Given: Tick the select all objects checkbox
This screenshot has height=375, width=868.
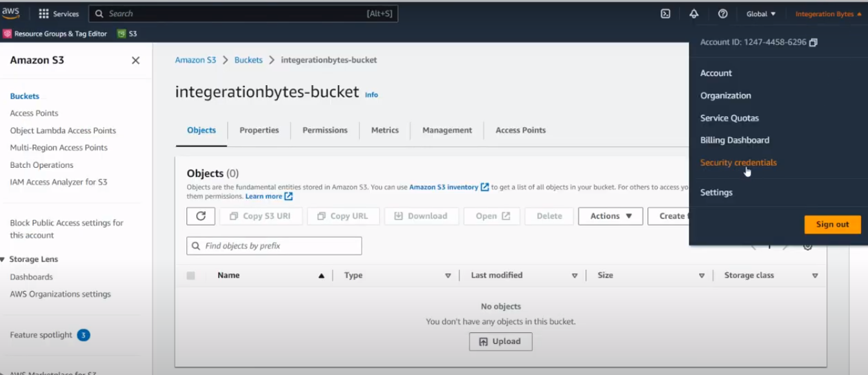Looking at the screenshot, I should click(191, 276).
